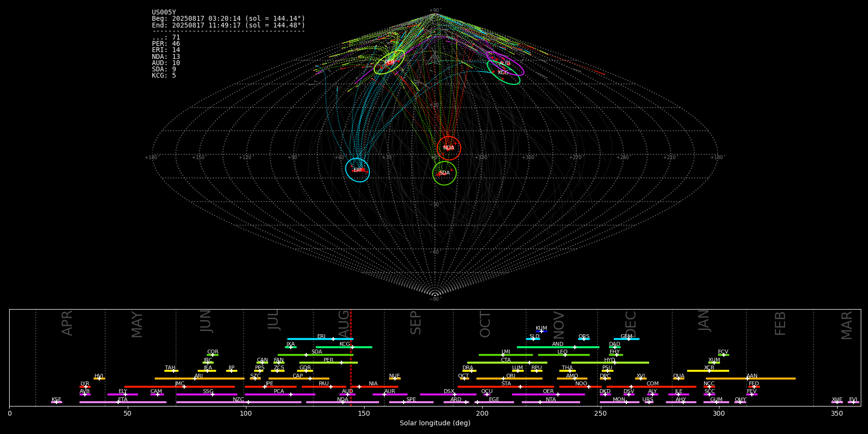Click the ARI shower bar in timeline

[x=199, y=379]
